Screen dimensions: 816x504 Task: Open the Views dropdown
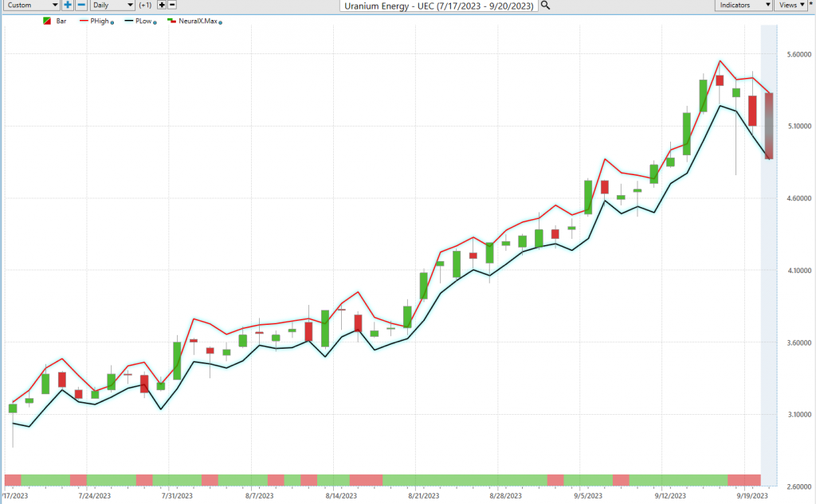point(791,6)
